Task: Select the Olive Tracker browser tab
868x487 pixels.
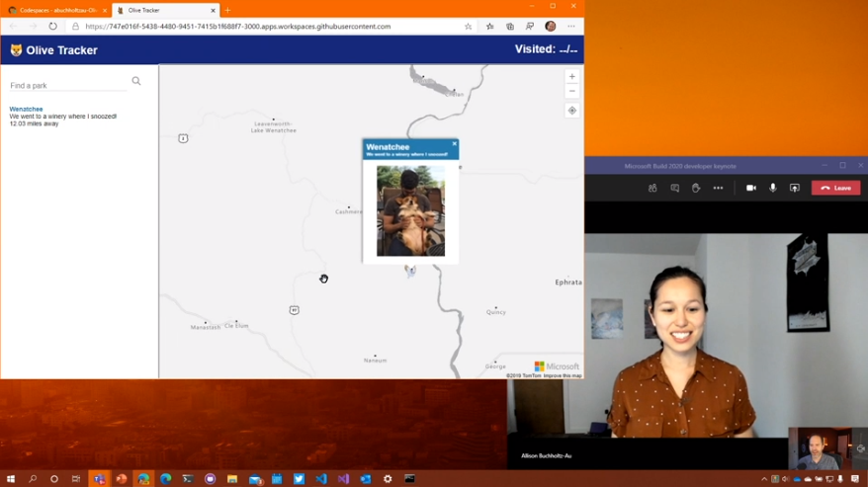Action: click(x=165, y=10)
